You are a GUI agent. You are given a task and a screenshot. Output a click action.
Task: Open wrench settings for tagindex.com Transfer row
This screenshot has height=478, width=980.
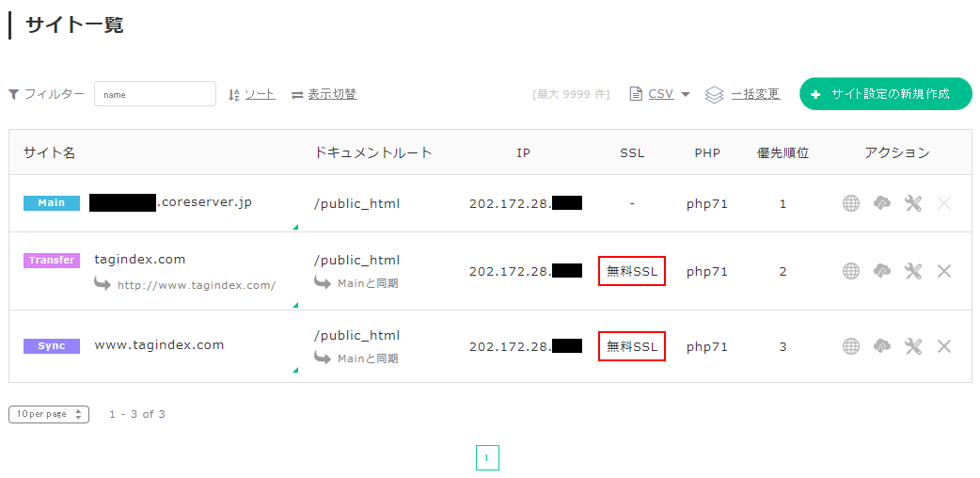pyautogui.click(x=912, y=271)
